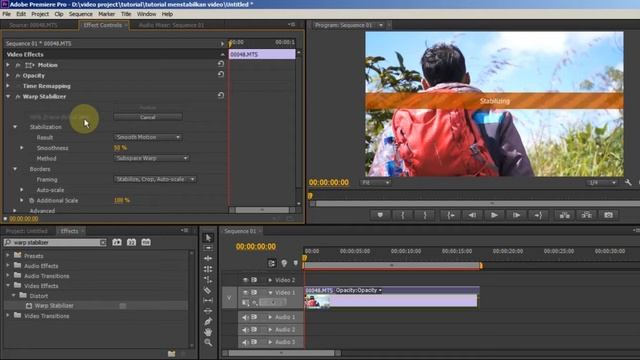The width and height of the screenshot is (640, 360).
Task: Toggle Warp Stabilizer effect on/off fx
Action: (18, 97)
